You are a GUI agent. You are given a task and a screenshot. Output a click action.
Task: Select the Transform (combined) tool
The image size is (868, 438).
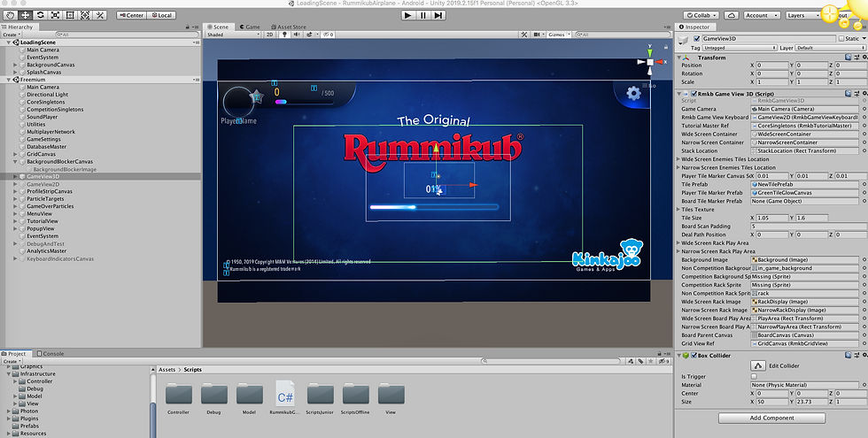[x=85, y=15]
